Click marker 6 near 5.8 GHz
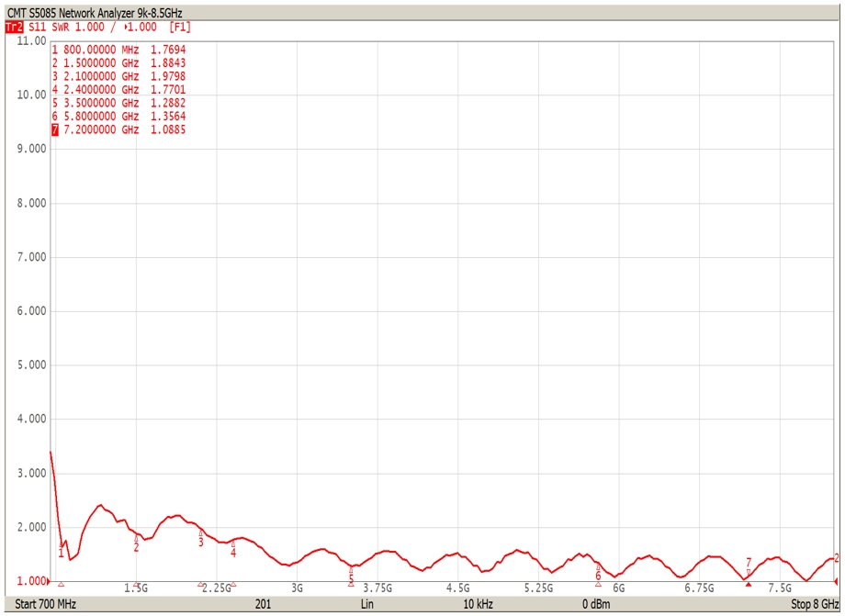This screenshot has height=616, width=845. [598, 574]
